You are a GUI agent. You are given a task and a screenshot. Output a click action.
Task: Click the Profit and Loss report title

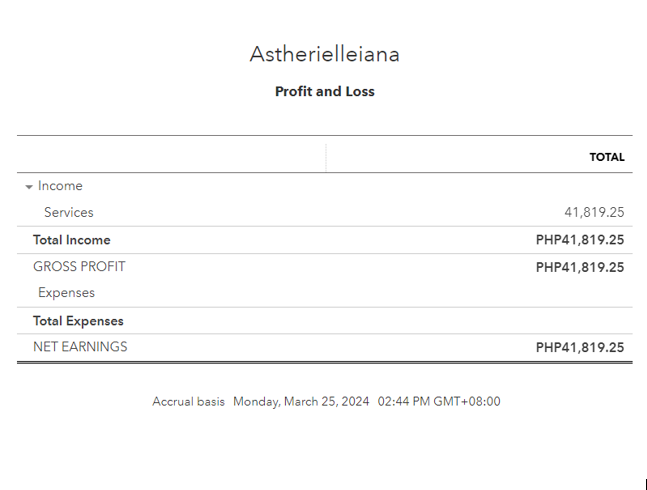(x=324, y=91)
